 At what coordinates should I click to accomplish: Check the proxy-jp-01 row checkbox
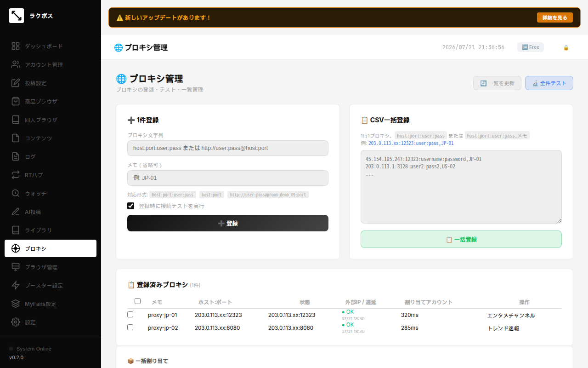[x=130, y=315]
